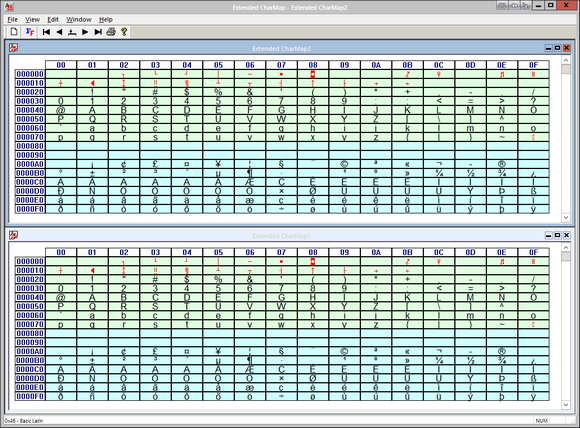Click the go-to position toolbar icon
580x428 pixels.
point(72,32)
